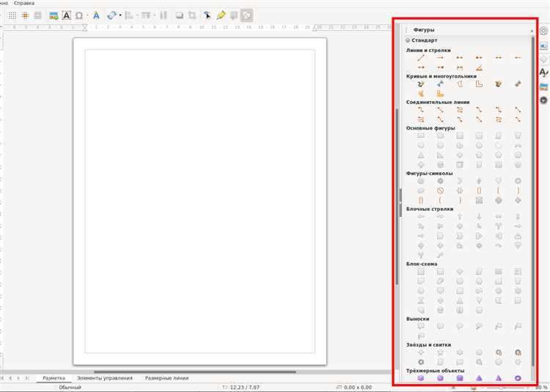The width and height of the screenshot is (550, 392).
Task: Select the Up Arrow block arrow
Action: 460,217
